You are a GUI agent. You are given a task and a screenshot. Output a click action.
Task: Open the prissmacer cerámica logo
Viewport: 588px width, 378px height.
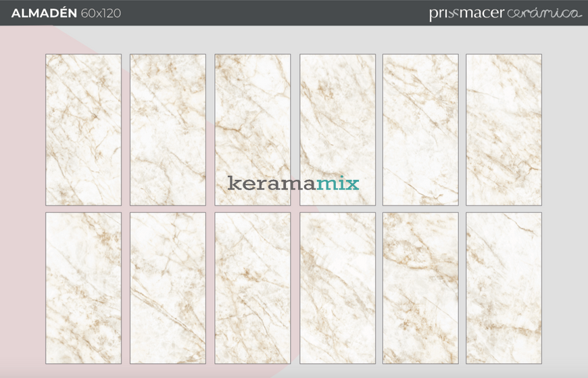coord(505,14)
